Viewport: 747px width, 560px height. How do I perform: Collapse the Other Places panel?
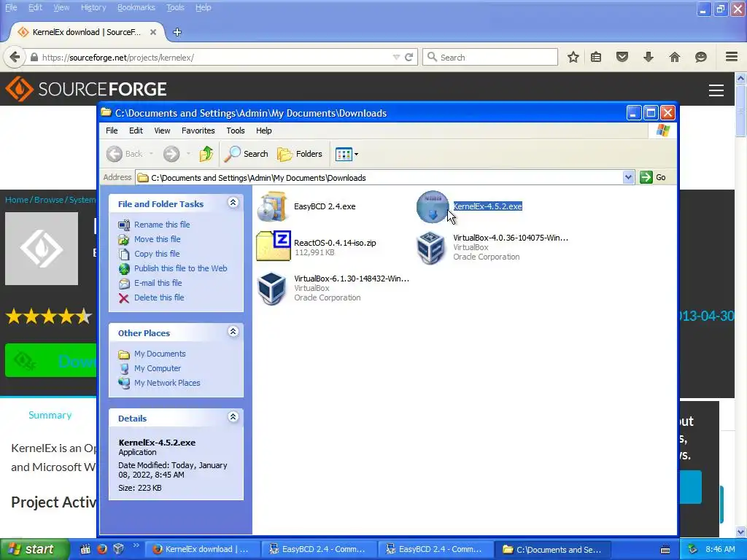(233, 332)
